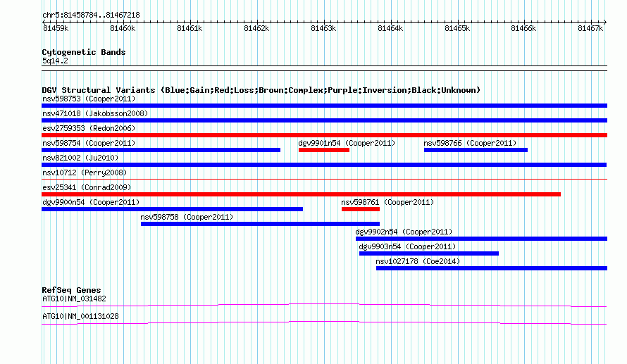Viewport: 627px width, 364px height.
Task: Select the blue nsv598754 variant bar
Action: click(x=161, y=150)
